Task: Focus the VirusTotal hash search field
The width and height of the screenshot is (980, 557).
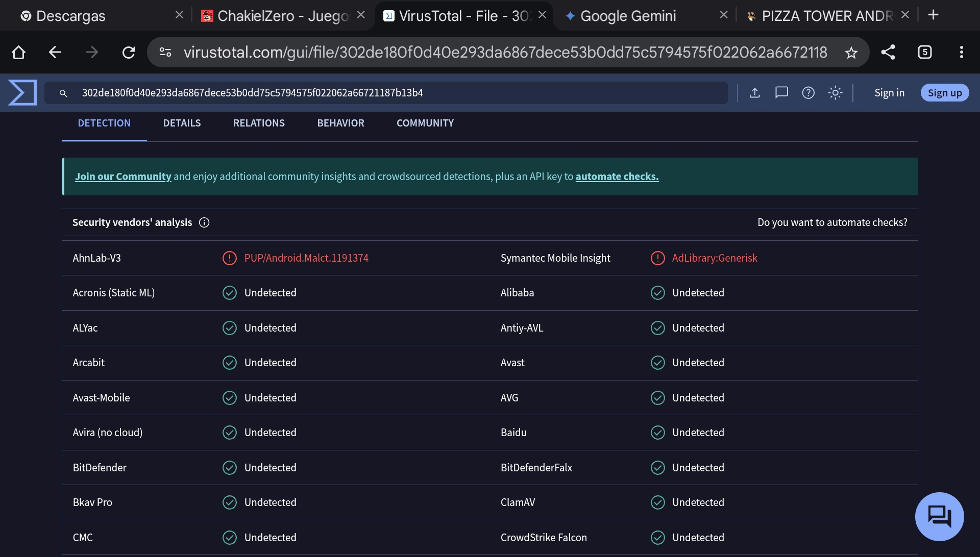Action: 386,93
